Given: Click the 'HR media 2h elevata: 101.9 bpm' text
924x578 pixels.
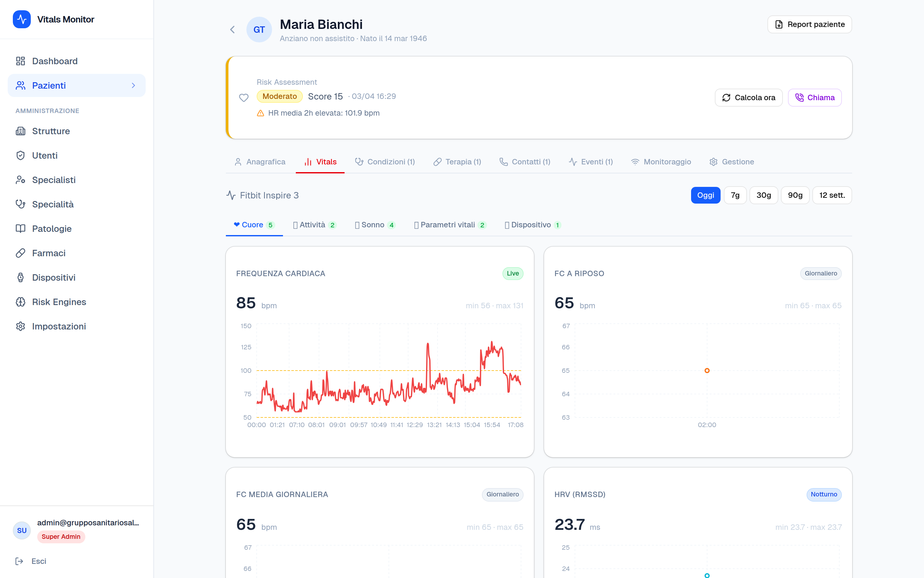Looking at the screenshot, I should [x=324, y=113].
